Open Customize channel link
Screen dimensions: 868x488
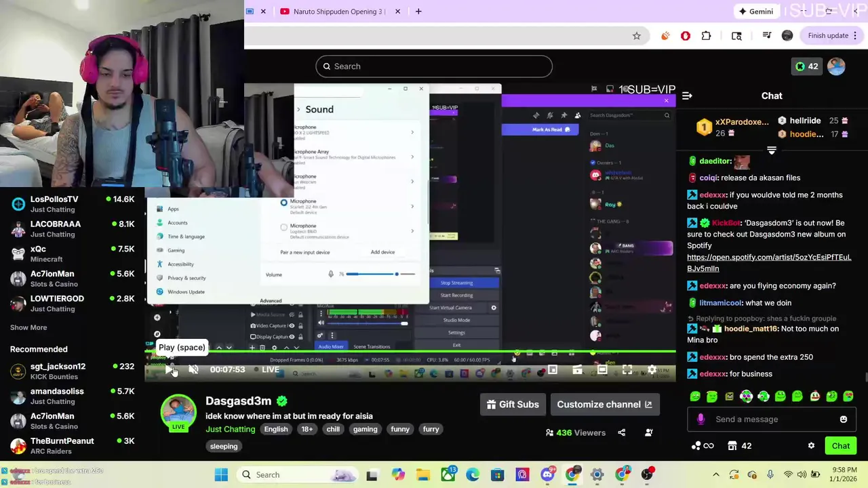pos(605,405)
